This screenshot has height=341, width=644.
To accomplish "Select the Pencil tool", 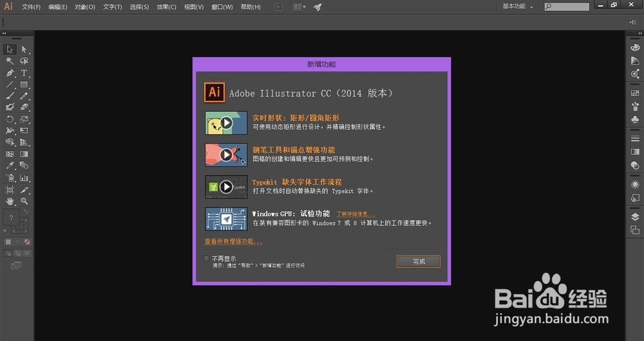I will pos(24,96).
